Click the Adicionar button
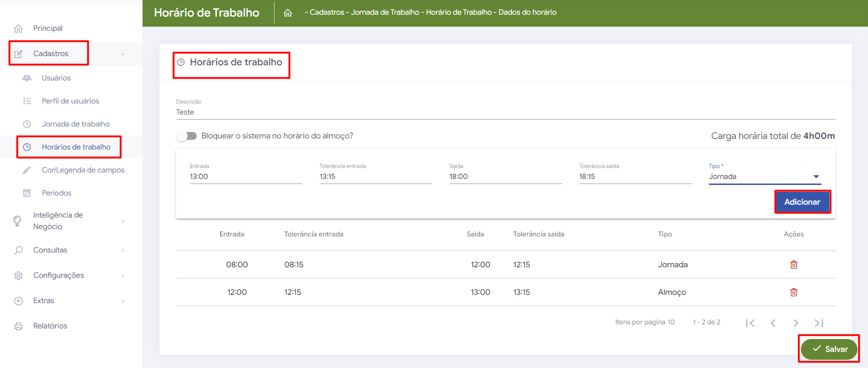Viewport: 868px width, 368px height. coord(802,202)
